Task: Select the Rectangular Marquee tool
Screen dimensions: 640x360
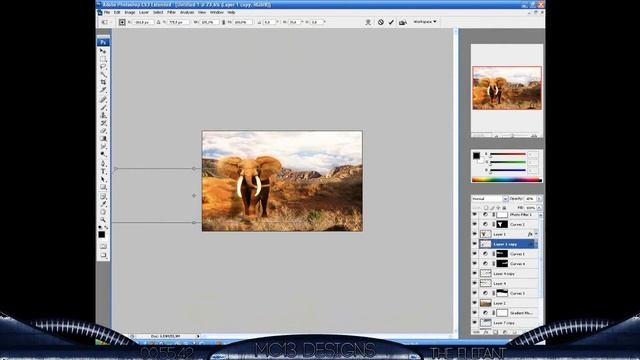Action: (x=103, y=59)
